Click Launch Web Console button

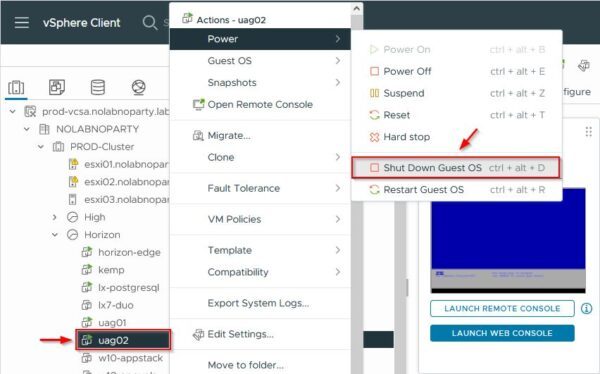click(x=502, y=333)
